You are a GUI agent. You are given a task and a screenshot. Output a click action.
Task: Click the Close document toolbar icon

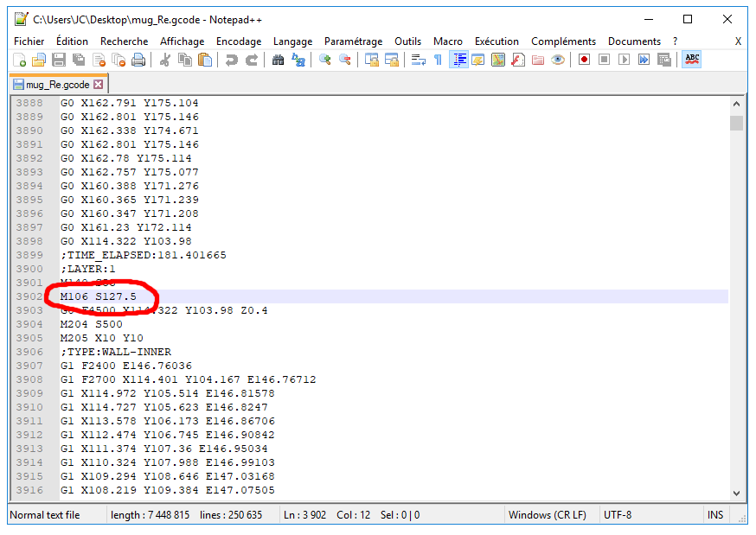(x=99, y=60)
